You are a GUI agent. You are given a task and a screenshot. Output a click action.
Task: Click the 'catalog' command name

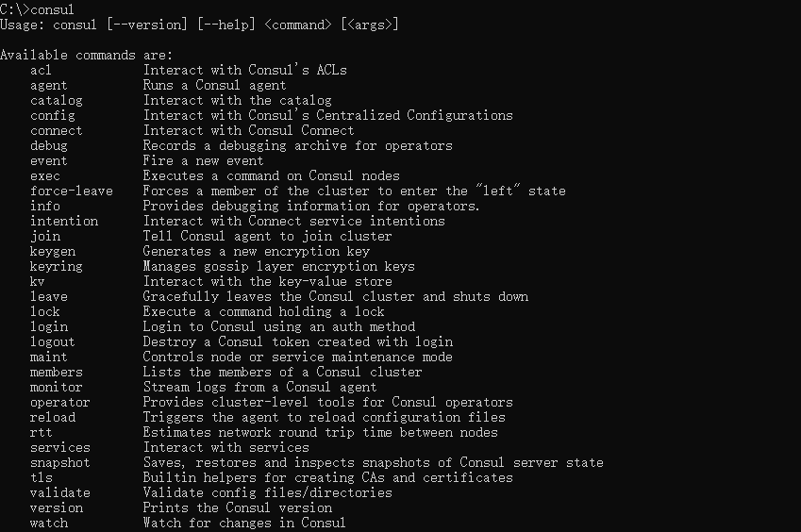(56, 100)
